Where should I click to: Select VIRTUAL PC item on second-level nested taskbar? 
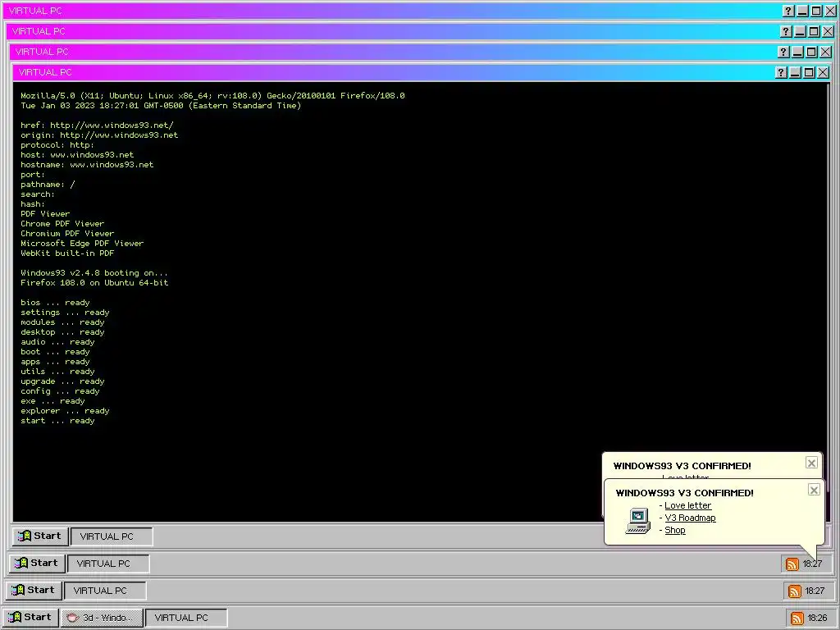(105, 591)
